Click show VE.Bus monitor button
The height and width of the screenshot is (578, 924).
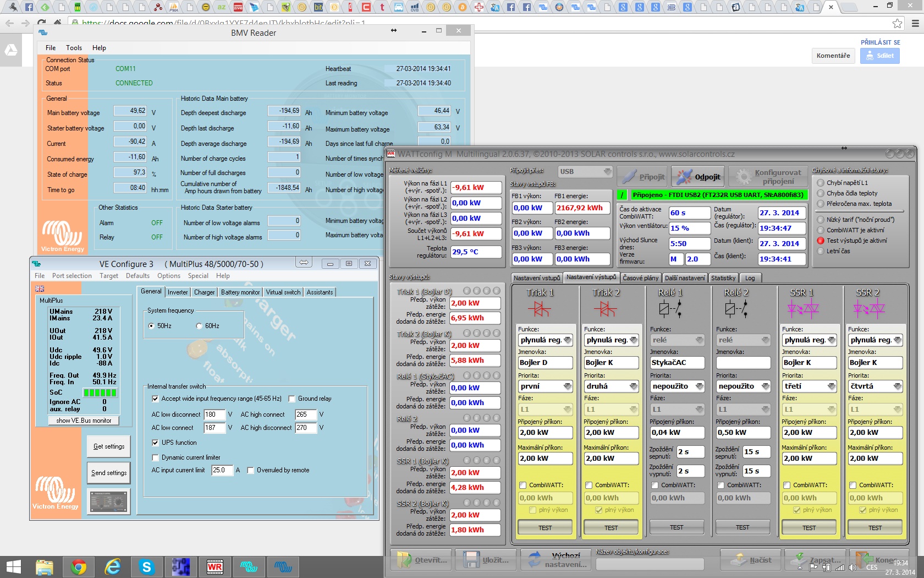[x=84, y=421]
